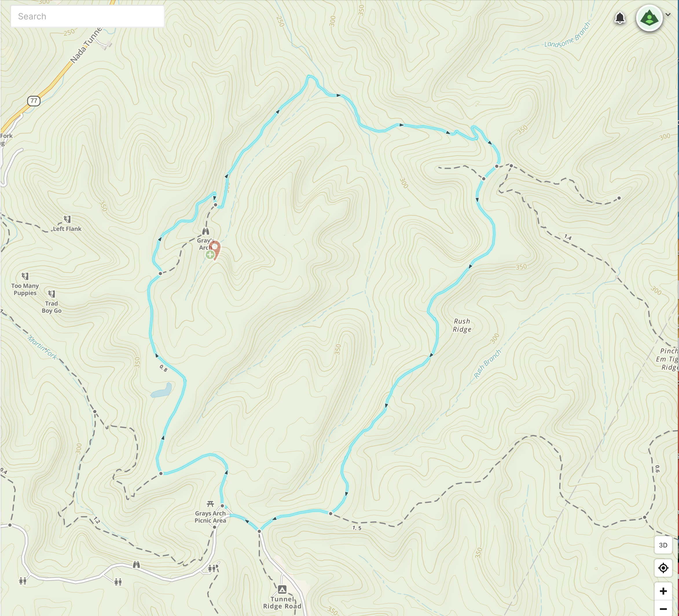Viewport: 679px width, 616px height.
Task: Select the Trad Boy Go climbing icon
Action: (51, 294)
